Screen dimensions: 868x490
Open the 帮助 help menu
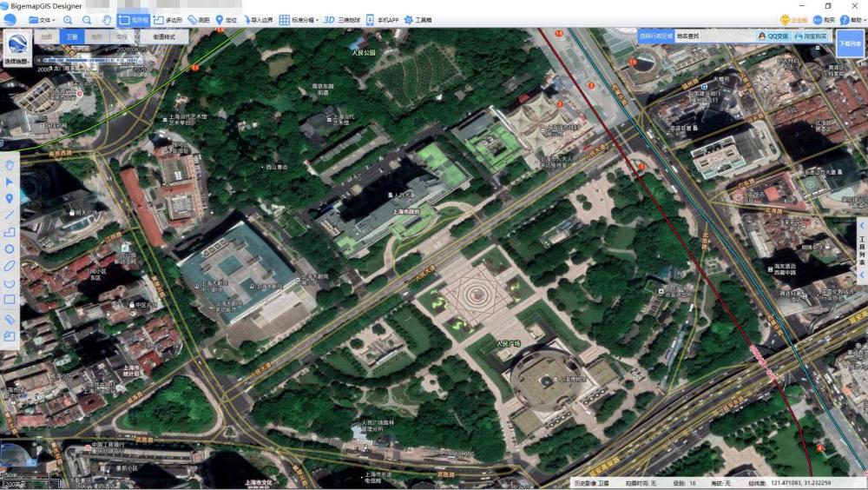click(x=852, y=20)
